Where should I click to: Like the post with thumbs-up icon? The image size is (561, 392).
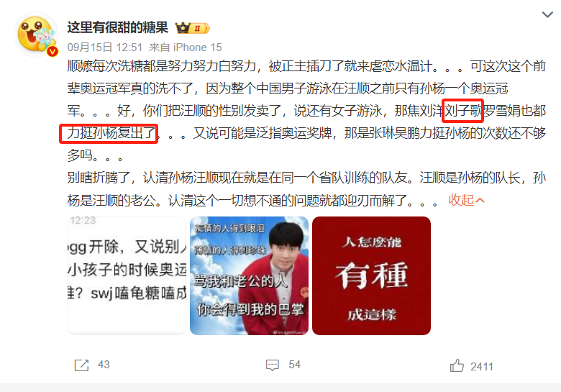click(x=457, y=366)
